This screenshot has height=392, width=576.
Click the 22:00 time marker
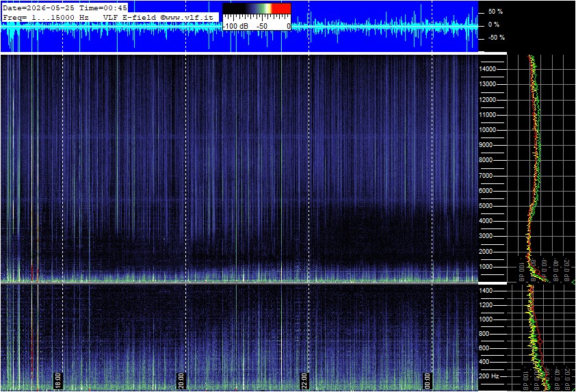click(x=304, y=380)
